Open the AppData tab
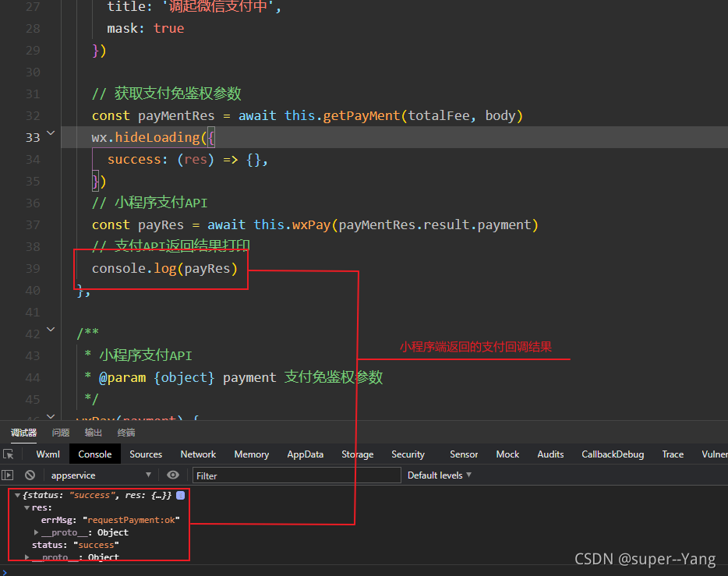Viewport: 728px width, 576px height. (305, 454)
